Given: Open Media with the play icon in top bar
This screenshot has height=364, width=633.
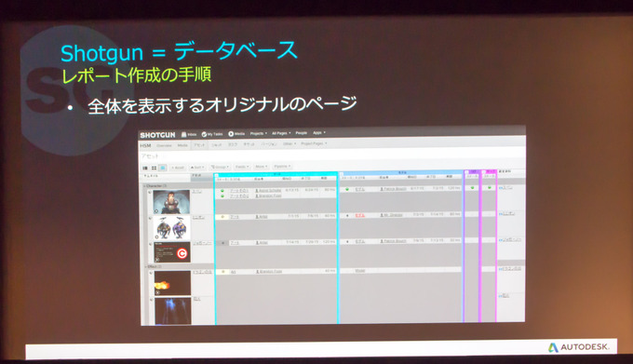Looking at the screenshot, I should (x=236, y=133).
